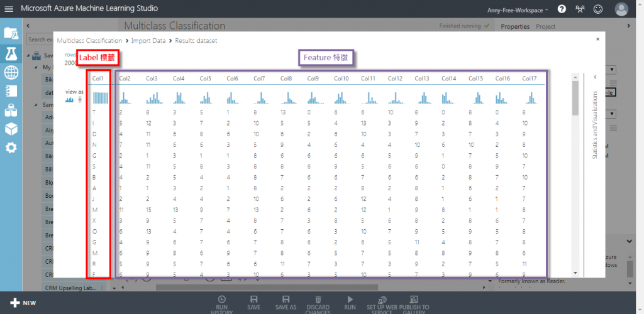
Task: Switch view to histogram icon under view as
Action: point(69,100)
